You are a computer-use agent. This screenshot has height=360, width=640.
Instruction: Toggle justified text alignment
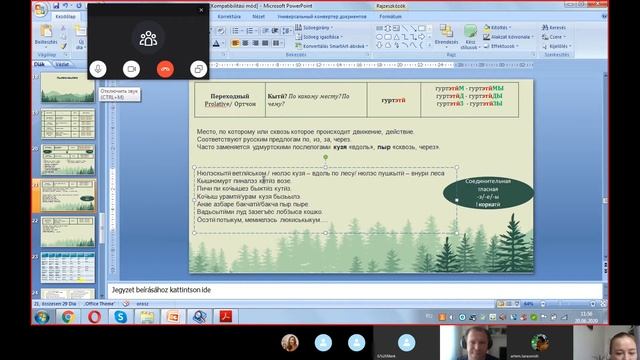(x=265, y=43)
